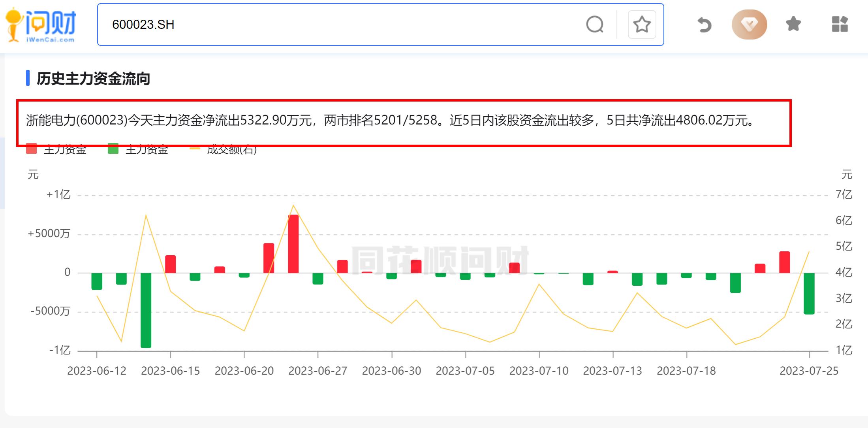This screenshot has height=428, width=868.
Task: Click the 历史主力资金流向 section heading
Action: (93, 79)
